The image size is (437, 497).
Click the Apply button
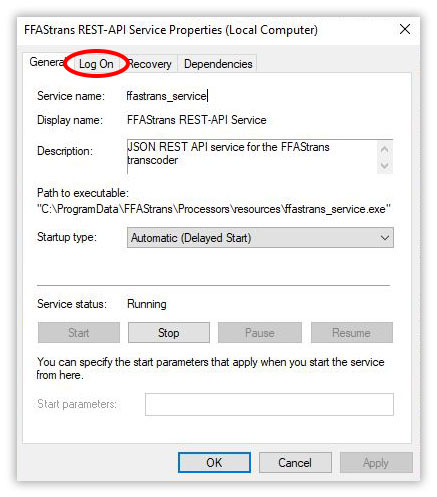pyautogui.click(x=376, y=462)
